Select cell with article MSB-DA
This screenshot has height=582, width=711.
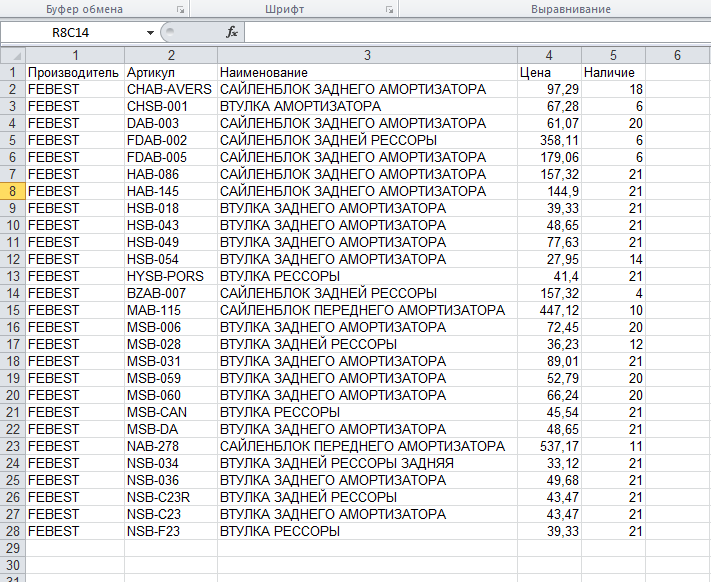pos(171,429)
